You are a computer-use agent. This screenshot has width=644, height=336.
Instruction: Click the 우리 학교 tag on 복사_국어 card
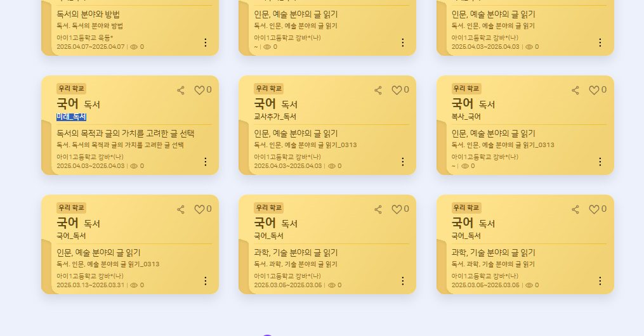point(466,89)
